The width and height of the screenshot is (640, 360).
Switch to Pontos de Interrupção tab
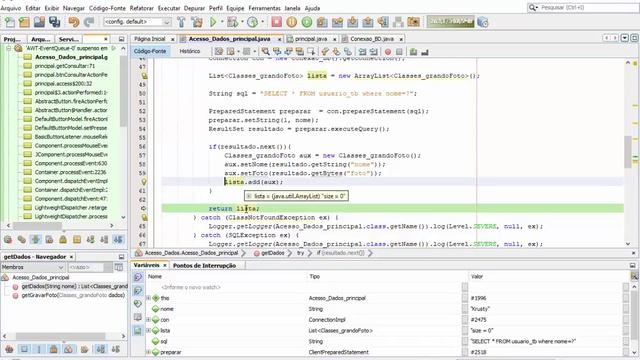[x=204, y=265]
